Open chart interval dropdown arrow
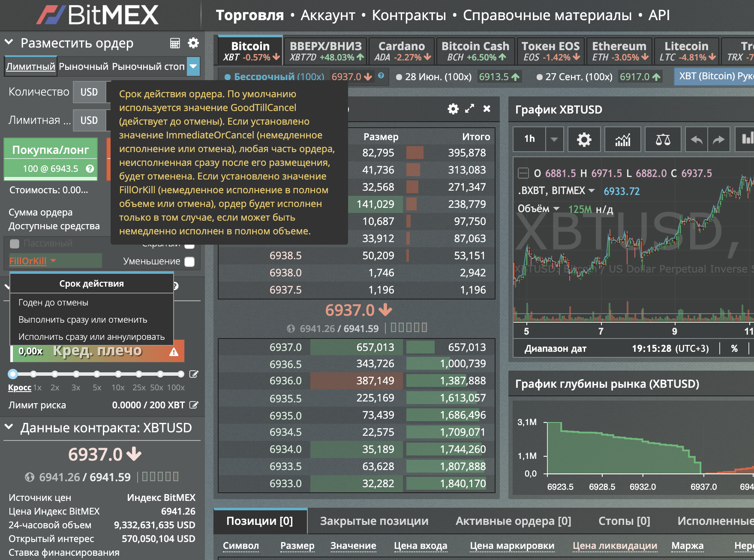This screenshot has width=754, height=560. coord(554,139)
